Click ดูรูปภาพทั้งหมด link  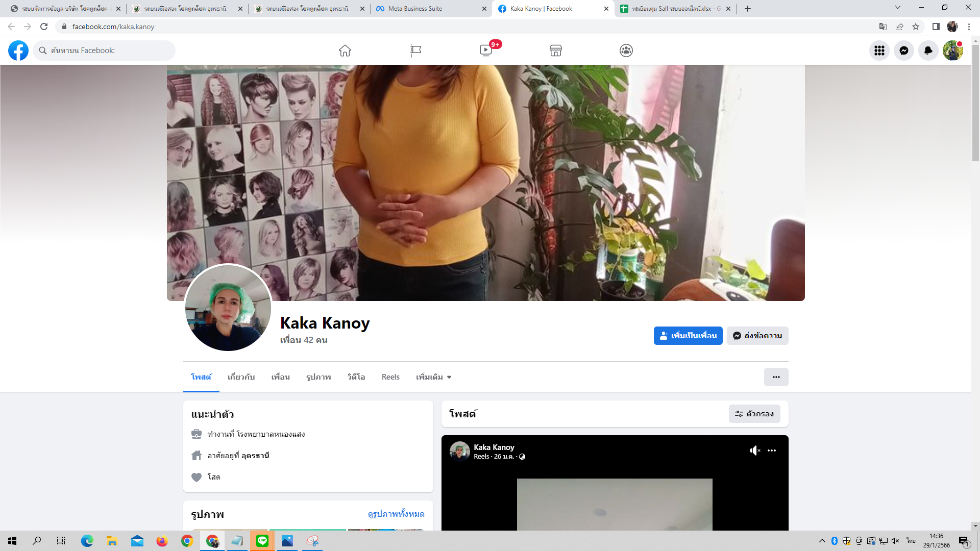coord(396,514)
